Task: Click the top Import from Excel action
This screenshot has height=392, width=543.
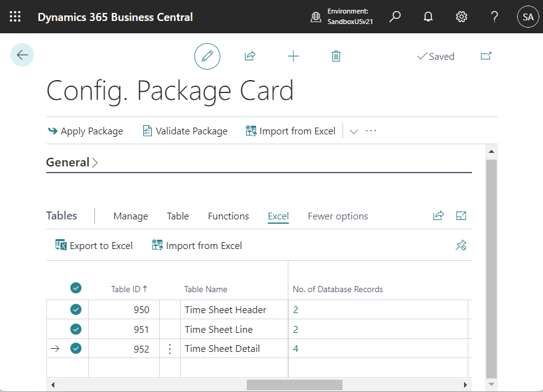Action: (x=291, y=131)
